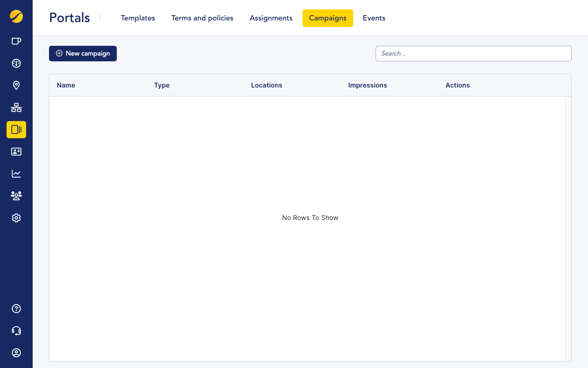Select the locations pin icon
Screen dimensions: 588x368
point(16,85)
